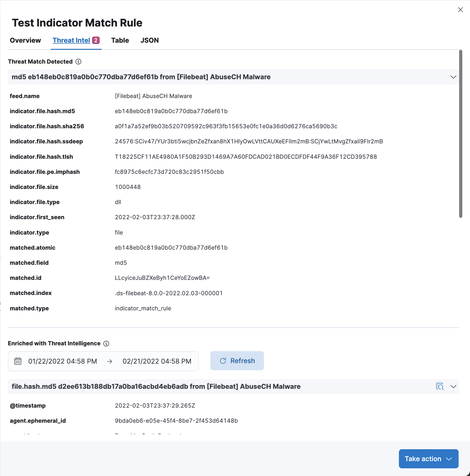470x476 pixels.
Task: Switch to the Overview tab
Action: (25, 40)
